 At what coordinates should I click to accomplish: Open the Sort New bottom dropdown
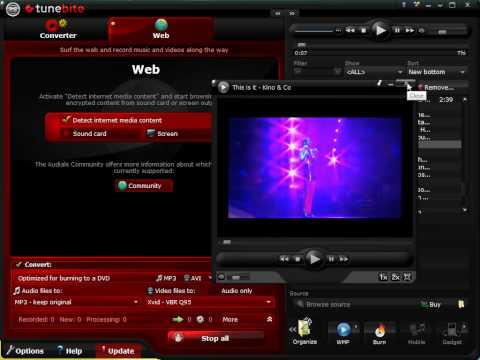pyautogui.click(x=436, y=72)
